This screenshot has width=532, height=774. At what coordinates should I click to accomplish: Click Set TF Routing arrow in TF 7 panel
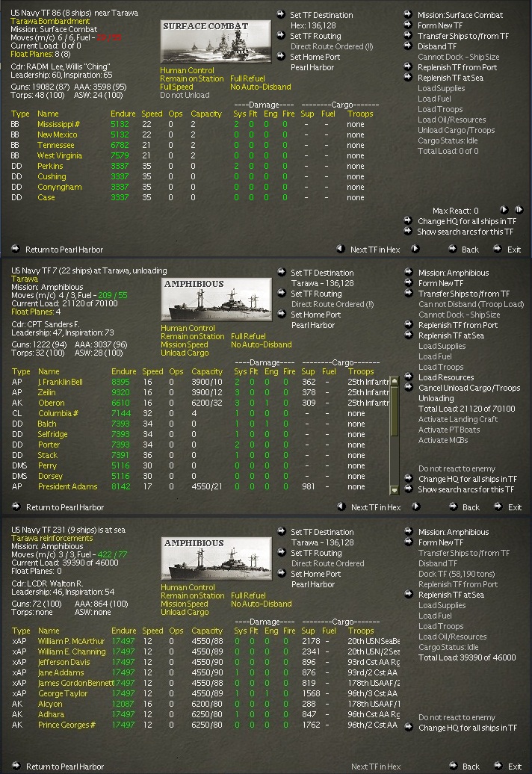281,293
